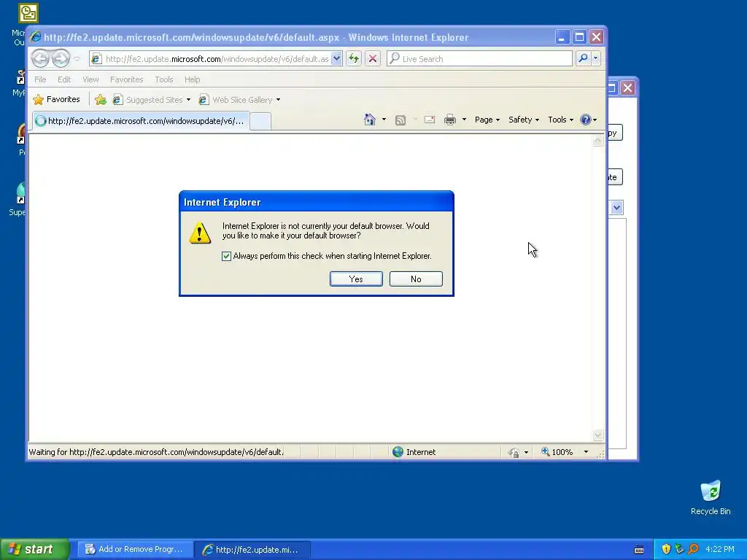
Task: Click the Live Search magnifier button
Action: point(583,58)
